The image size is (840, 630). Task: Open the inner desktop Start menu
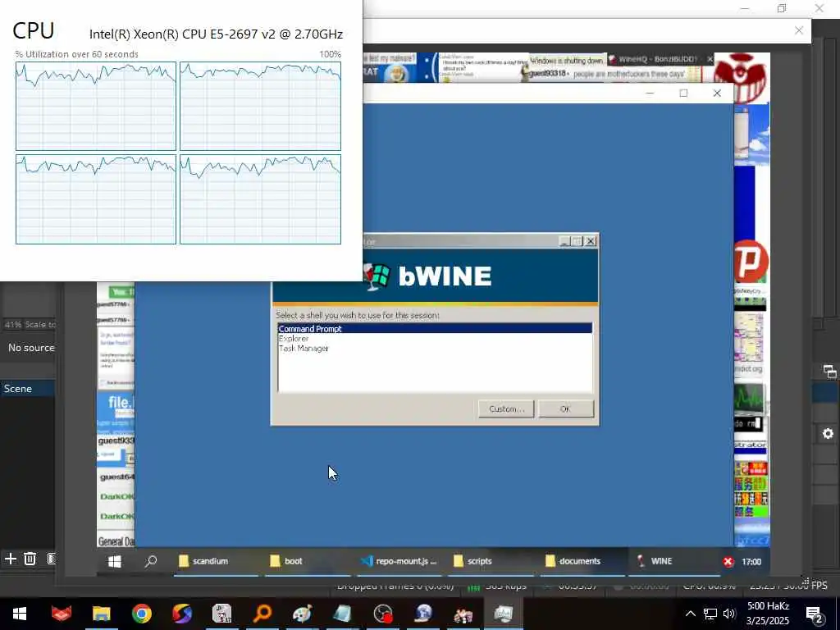tap(114, 561)
